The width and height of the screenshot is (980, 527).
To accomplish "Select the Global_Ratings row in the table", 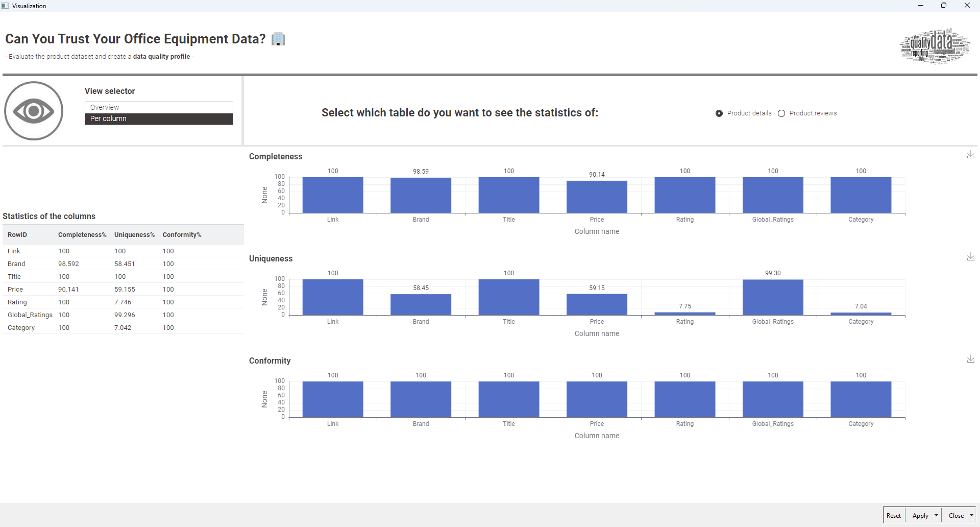I will [x=30, y=315].
